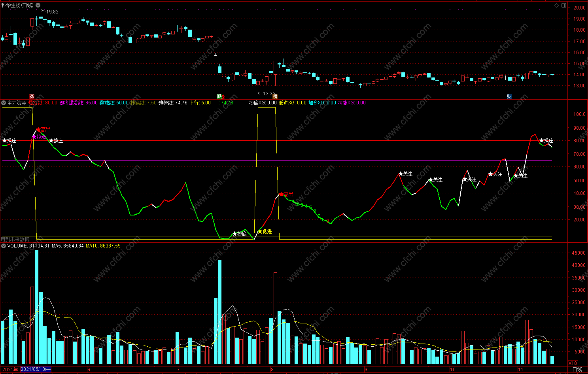Select the 拉涨XG: 0.00 legend text
The height and width of the screenshot is (374, 588).
[352, 103]
